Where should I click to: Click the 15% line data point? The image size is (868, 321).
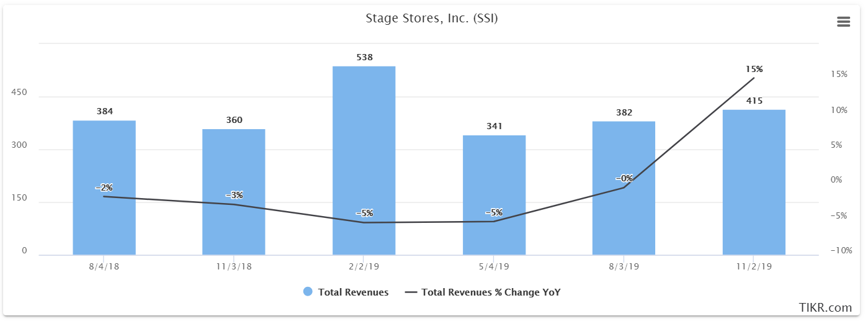[754, 78]
